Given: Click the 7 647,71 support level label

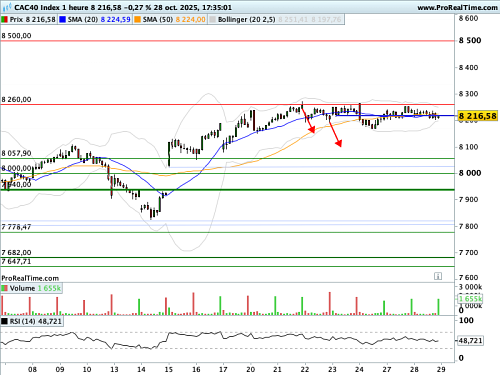Looking at the screenshot, I should pos(16,262).
